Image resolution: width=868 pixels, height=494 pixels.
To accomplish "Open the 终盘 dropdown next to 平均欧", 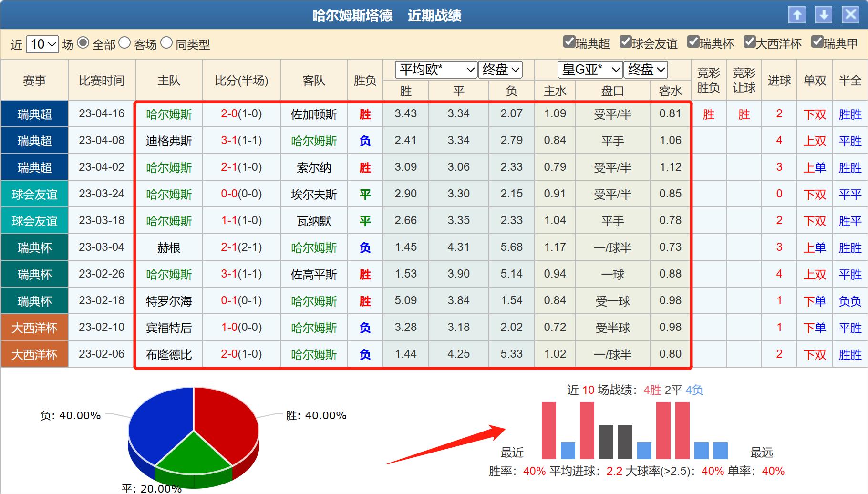I will pyautogui.click(x=499, y=70).
